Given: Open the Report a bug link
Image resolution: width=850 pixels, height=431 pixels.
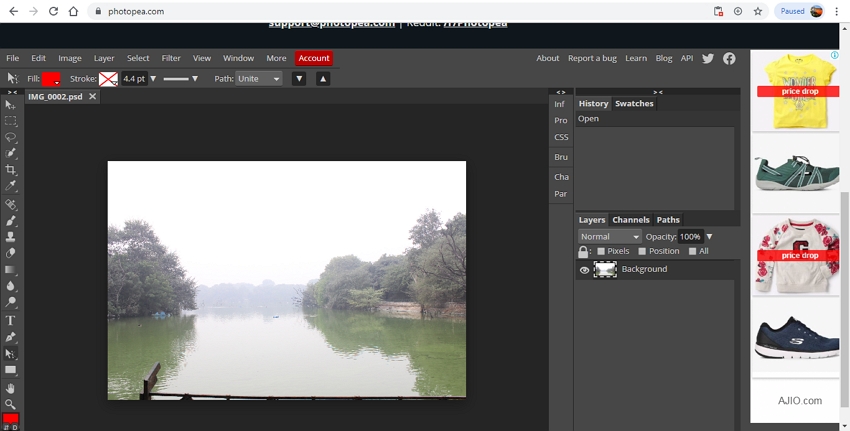Looking at the screenshot, I should pos(593,58).
